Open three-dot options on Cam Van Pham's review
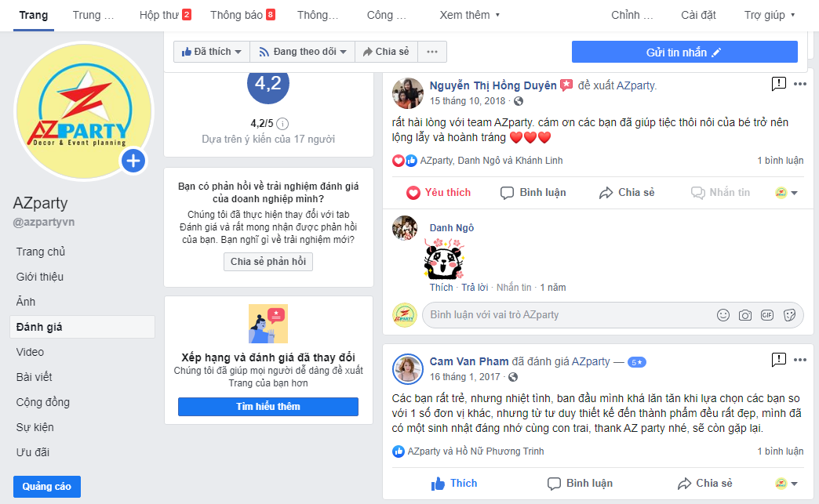 (x=799, y=360)
